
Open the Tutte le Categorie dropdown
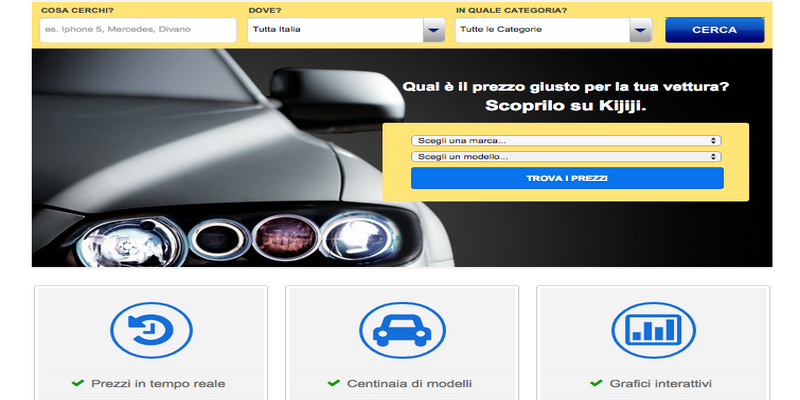(x=554, y=30)
